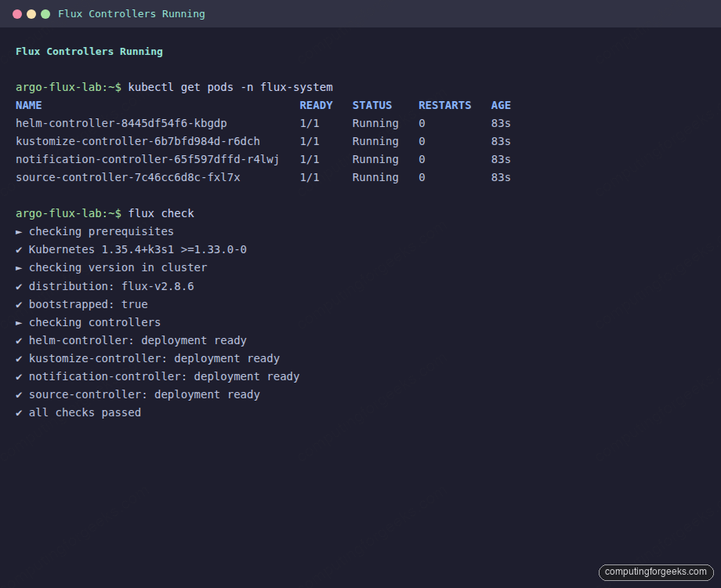Close the window using the red dot
The height and width of the screenshot is (588, 721).
click(17, 14)
